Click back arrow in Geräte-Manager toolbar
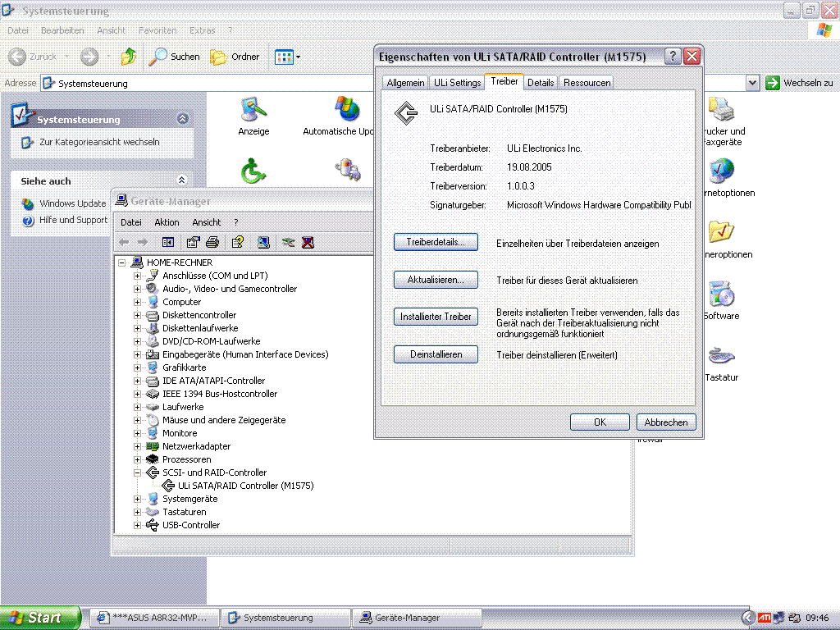Screen dimensions: 840x630 point(124,243)
